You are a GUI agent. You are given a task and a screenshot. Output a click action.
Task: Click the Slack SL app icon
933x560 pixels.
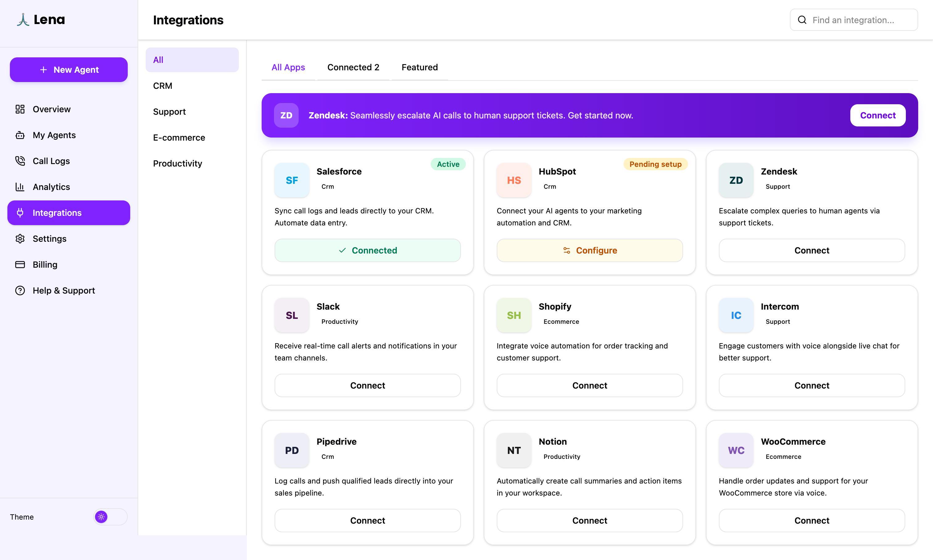click(x=292, y=315)
